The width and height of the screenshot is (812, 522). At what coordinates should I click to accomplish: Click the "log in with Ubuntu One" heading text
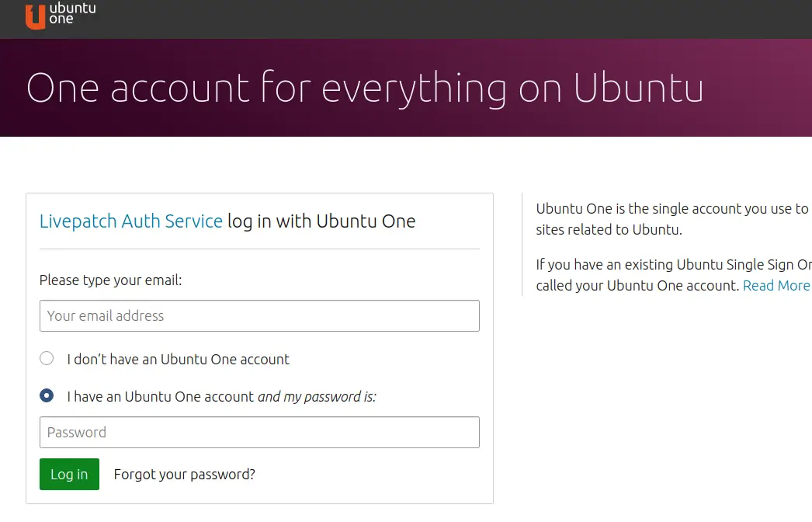[x=321, y=221]
